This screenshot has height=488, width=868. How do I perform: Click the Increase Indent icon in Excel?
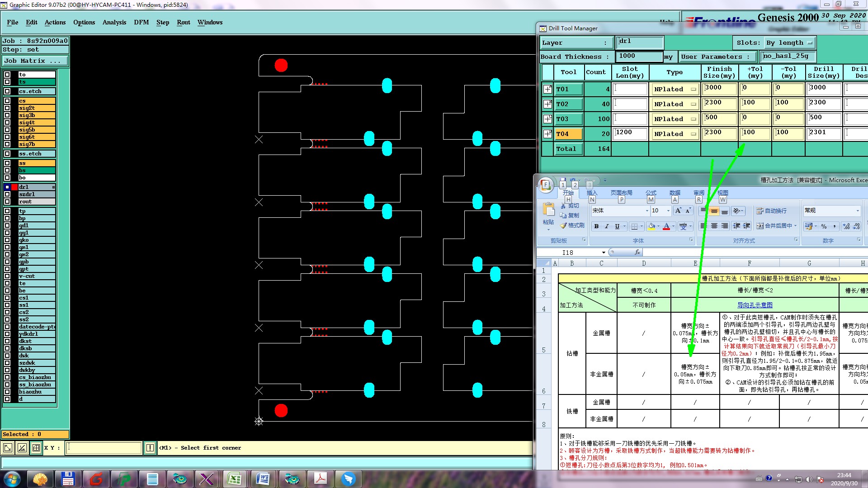(747, 226)
